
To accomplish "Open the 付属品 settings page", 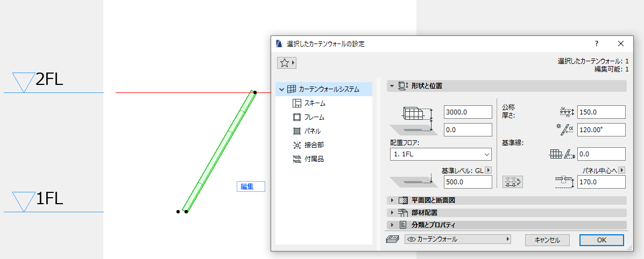I will (x=314, y=159).
